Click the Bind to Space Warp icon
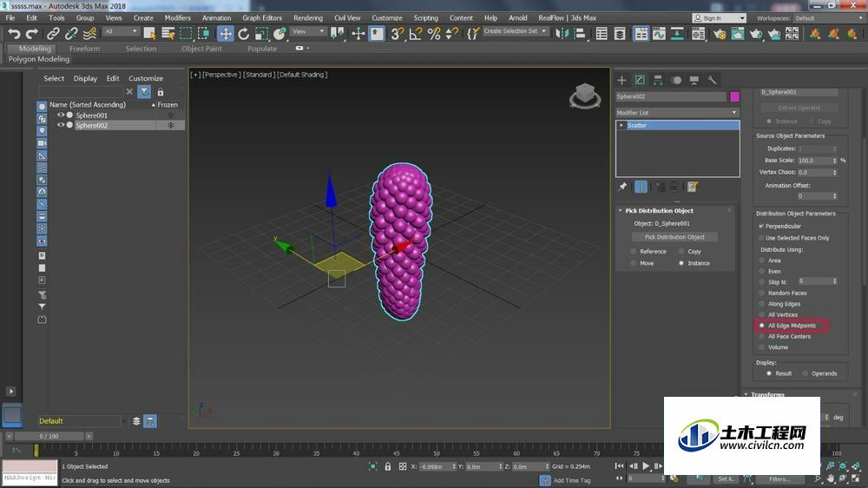Viewport: 868px width, 488px height. [89, 34]
